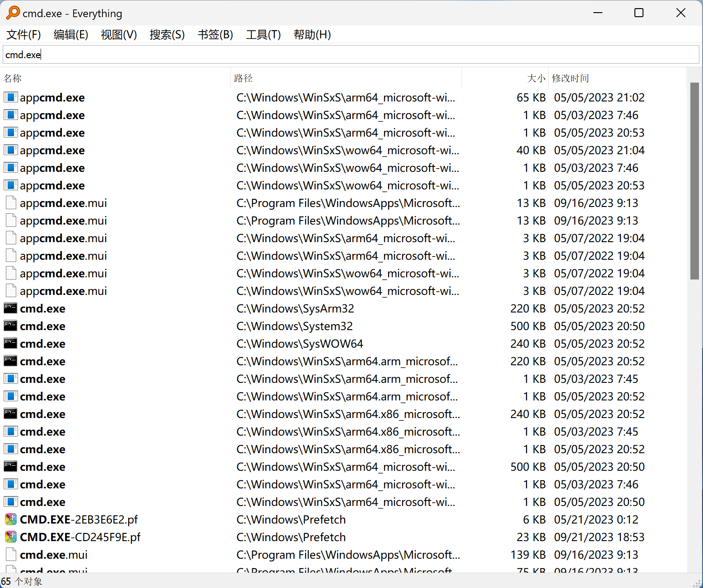The image size is (703, 588).
Task: Open the 搜索(S) menu
Action: pyautogui.click(x=167, y=35)
